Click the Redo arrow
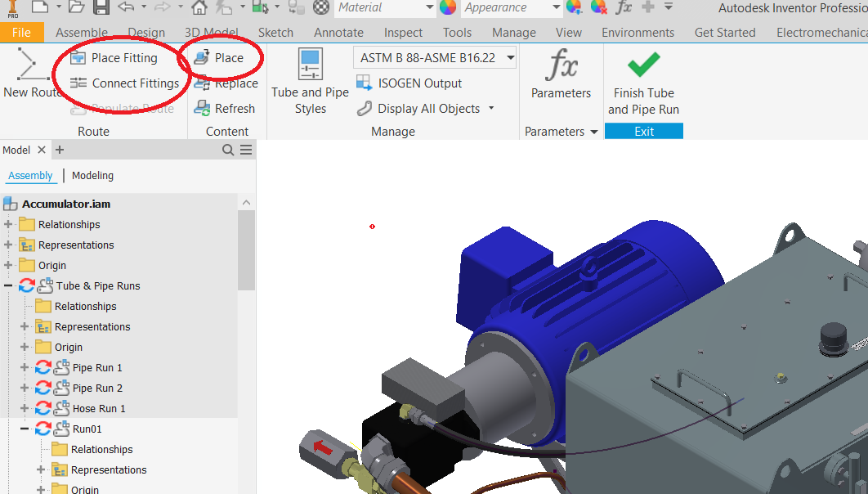Viewport: 868px width, 494px height. (x=162, y=7)
